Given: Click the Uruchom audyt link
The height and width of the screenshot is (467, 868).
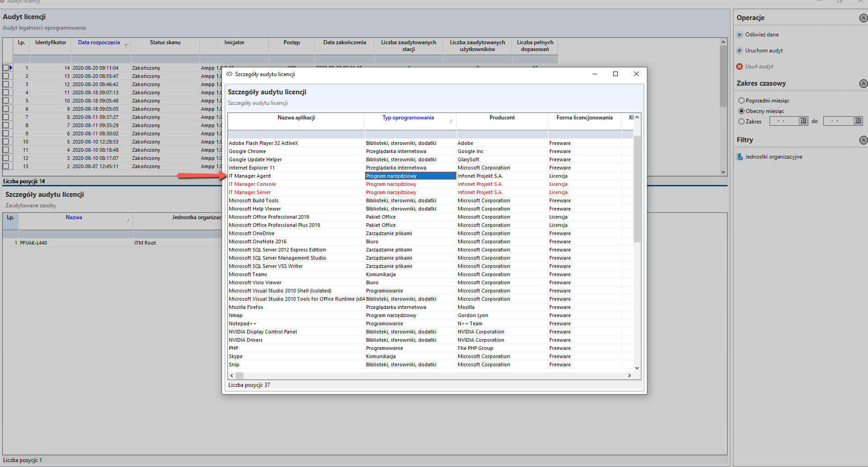Looking at the screenshot, I should (764, 51).
